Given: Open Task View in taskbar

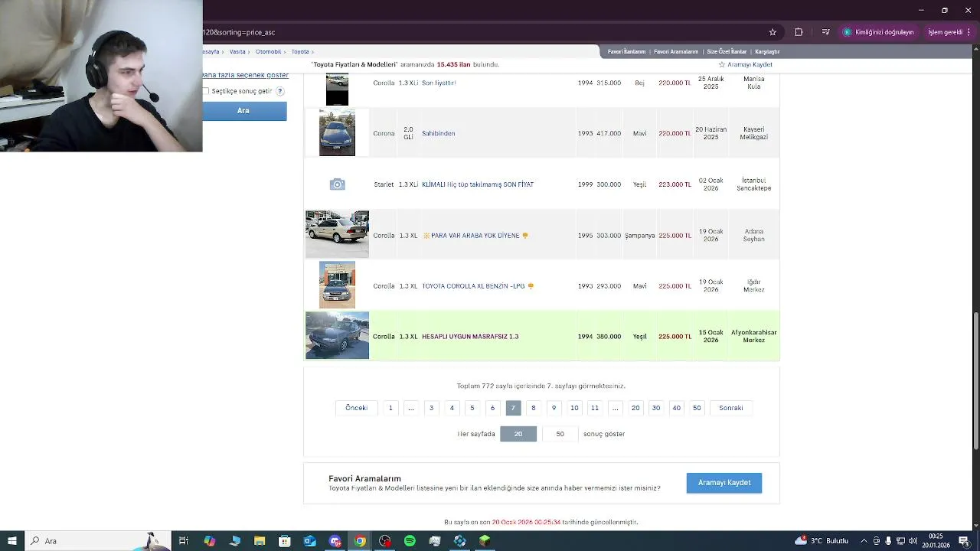Looking at the screenshot, I should click(x=184, y=541).
